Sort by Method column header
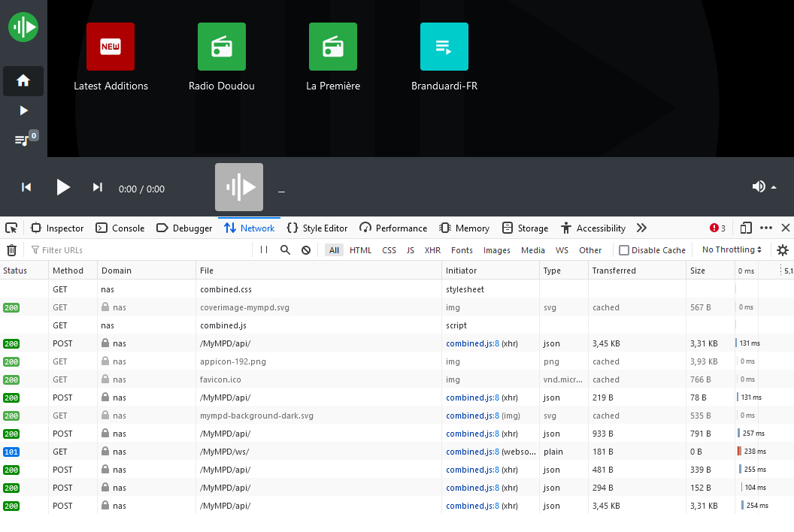This screenshot has width=794, height=532. [x=73, y=271]
